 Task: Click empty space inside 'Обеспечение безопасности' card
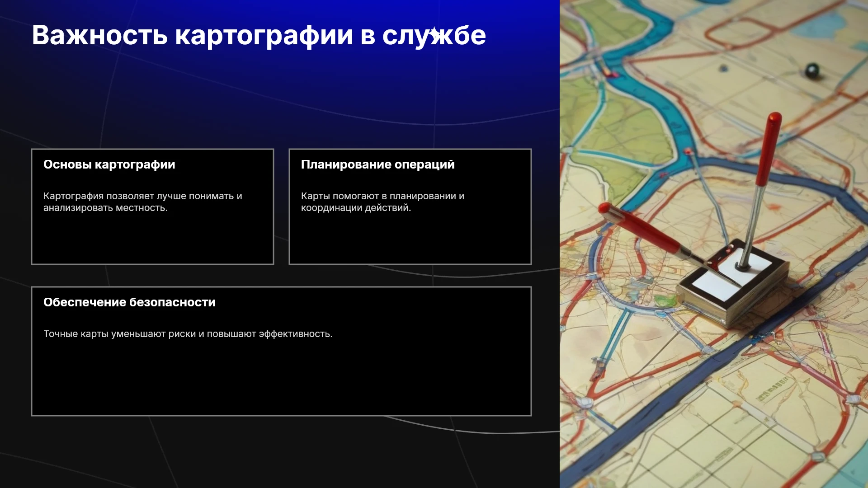[x=281, y=380]
